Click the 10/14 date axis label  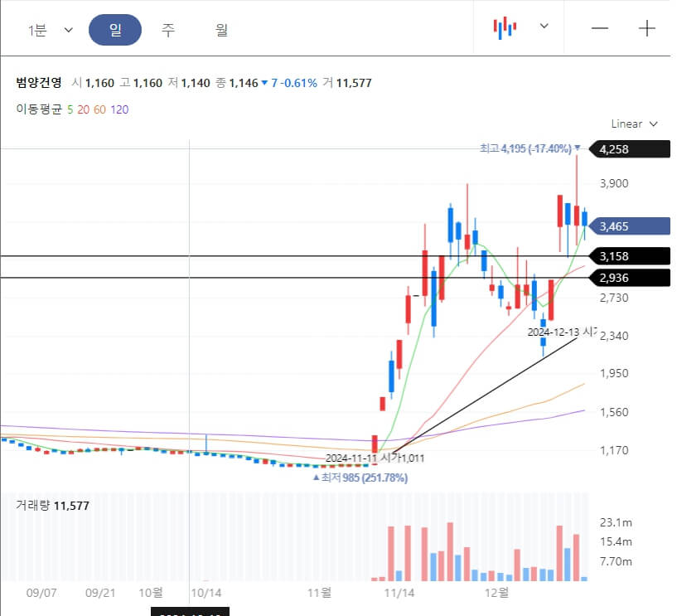click(x=206, y=593)
